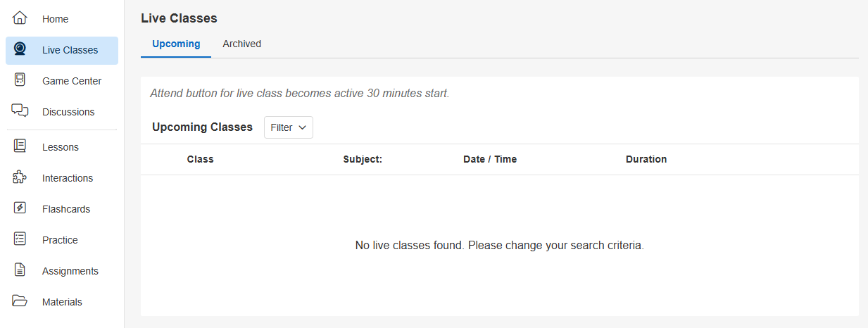This screenshot has width=868, height=328.
Task: Go to the Home page link
Action: pos(55,19)
